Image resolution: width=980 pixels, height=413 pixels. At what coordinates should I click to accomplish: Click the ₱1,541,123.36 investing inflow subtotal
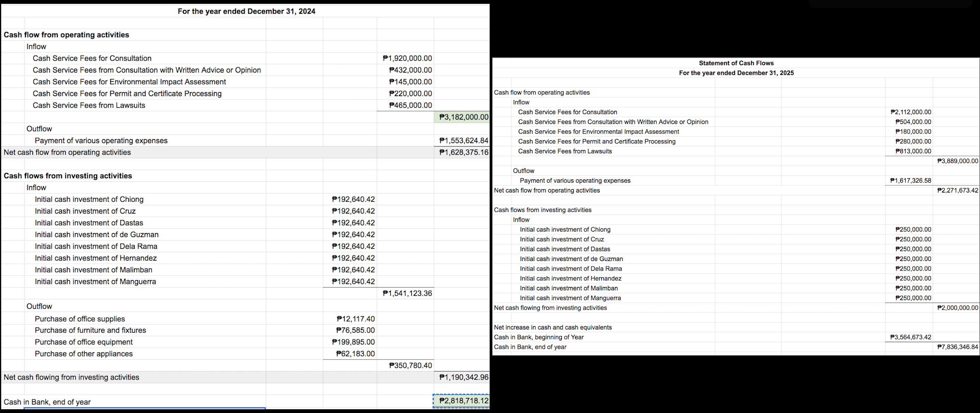coord(407,293)
